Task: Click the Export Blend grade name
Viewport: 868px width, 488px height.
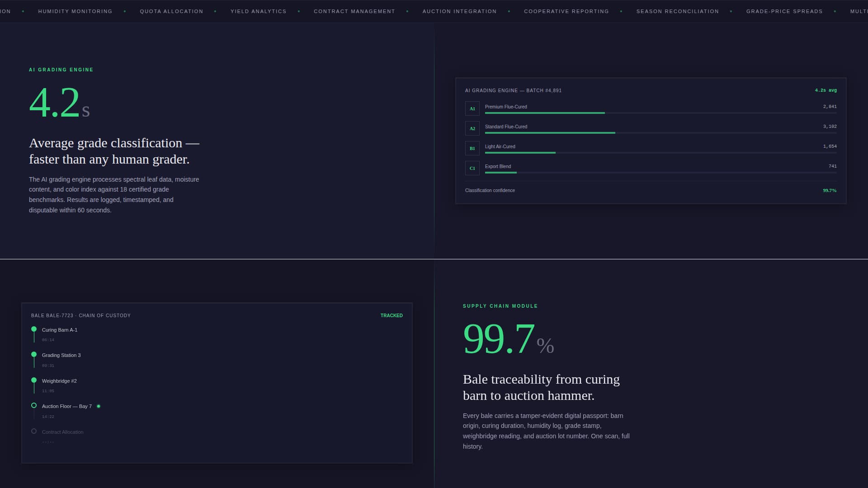Action: [498, 166]
